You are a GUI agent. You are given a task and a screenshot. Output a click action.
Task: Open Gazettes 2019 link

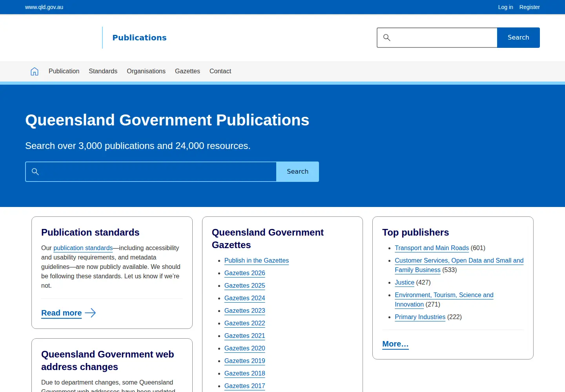click(245, 361)
